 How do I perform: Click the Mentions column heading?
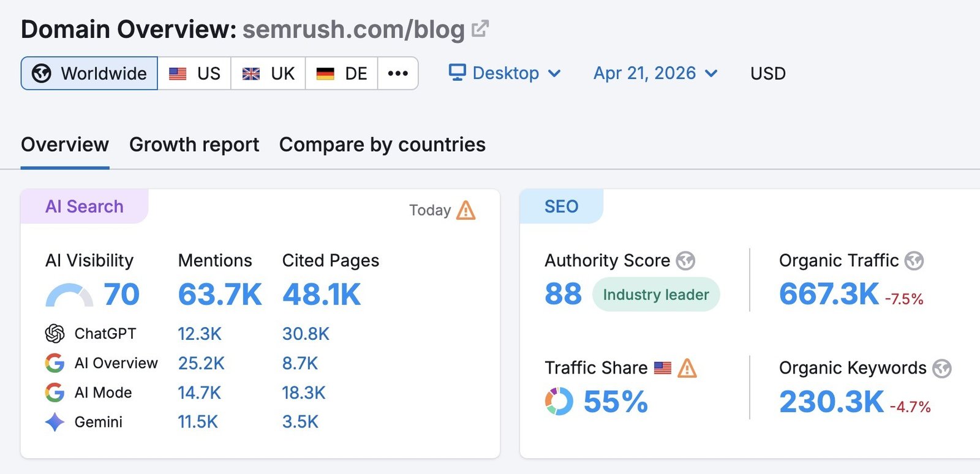(x=215, y=261)
